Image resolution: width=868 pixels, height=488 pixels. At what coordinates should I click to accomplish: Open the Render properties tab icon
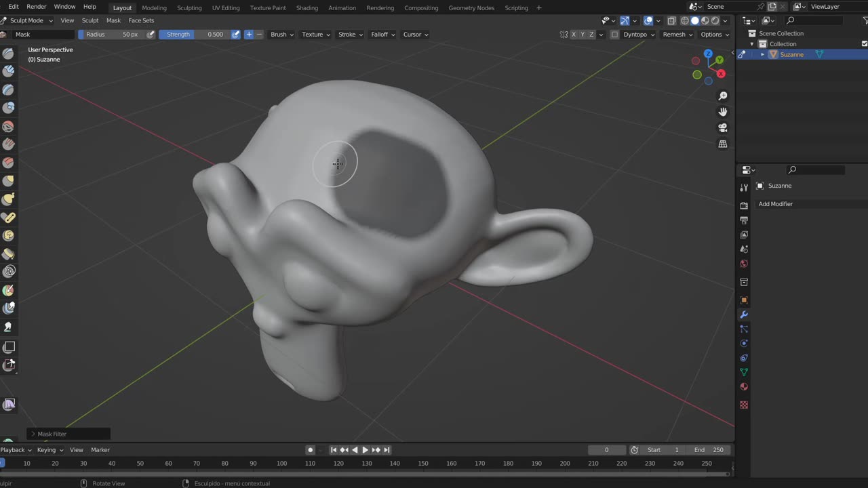click(744, 205)
